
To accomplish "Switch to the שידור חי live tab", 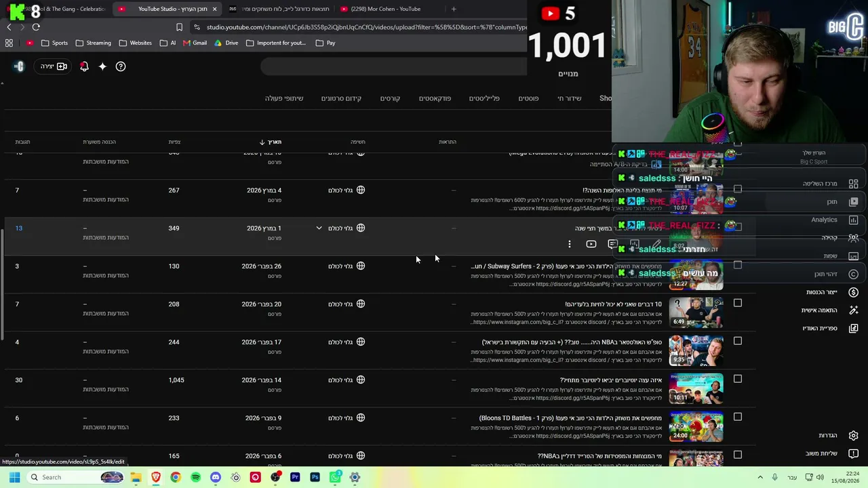I will point(570,98).
